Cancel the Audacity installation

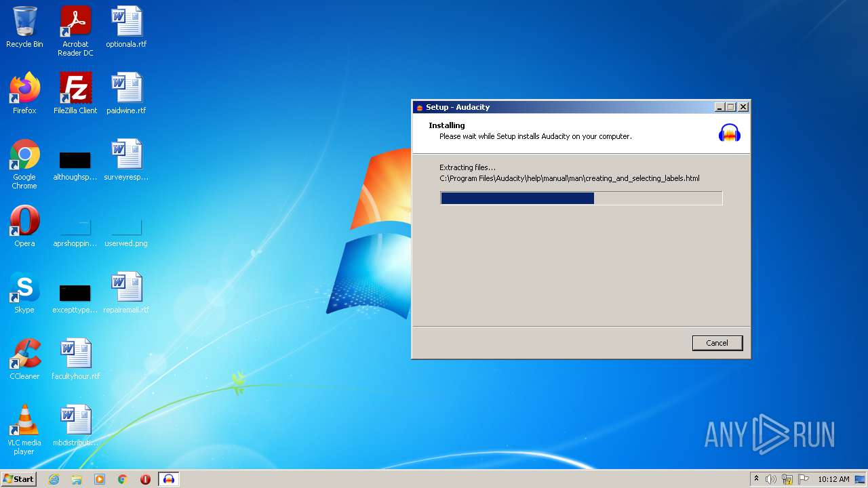(x=717, y=343)
